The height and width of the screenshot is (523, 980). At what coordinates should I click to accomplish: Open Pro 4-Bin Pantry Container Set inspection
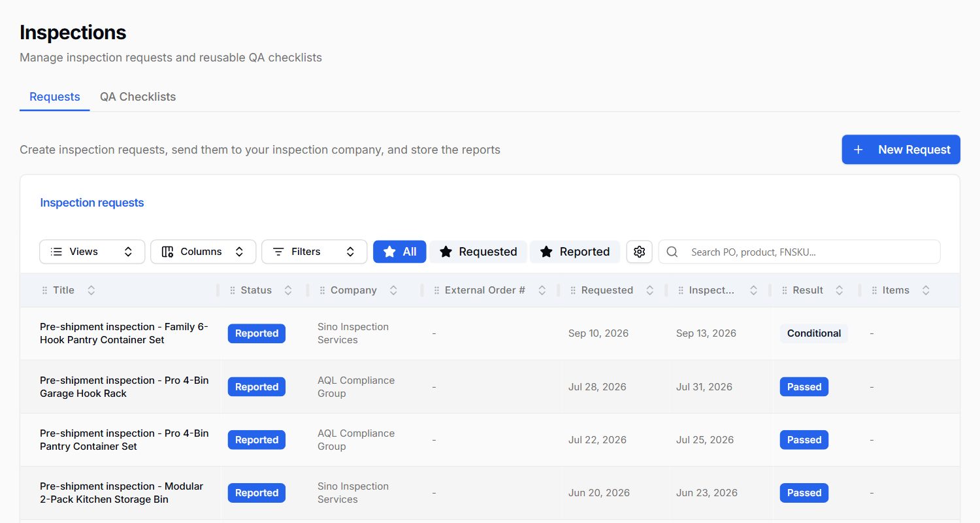(x=124, y=440)
